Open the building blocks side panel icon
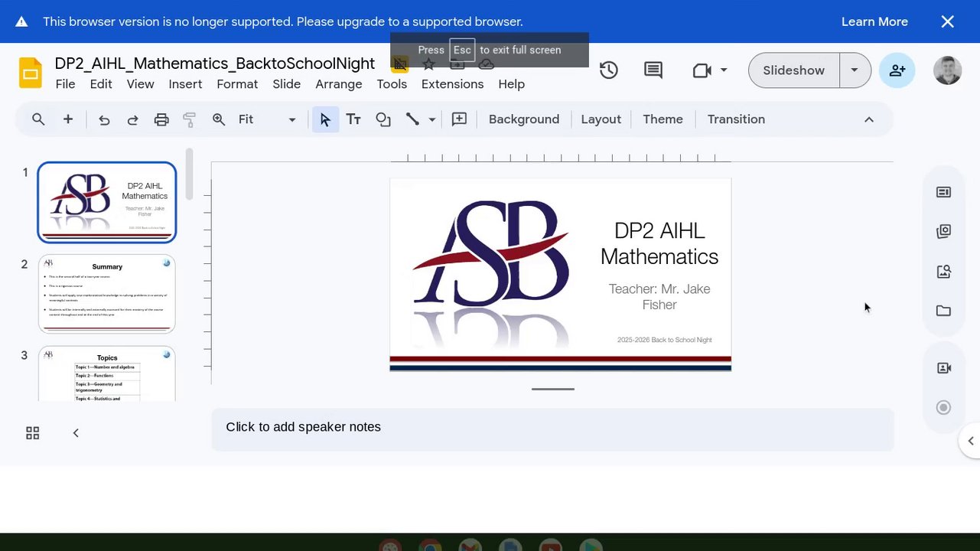The image size is (980, 551). (x=943, y=231)
